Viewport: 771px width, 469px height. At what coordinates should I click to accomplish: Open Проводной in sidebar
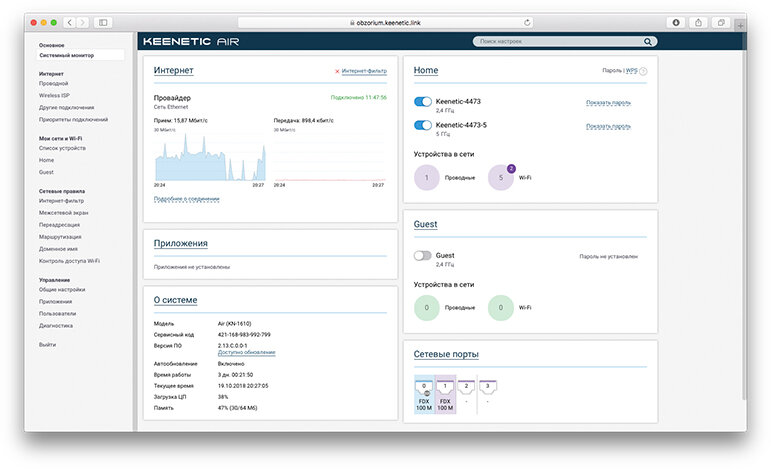pyautogui.click(x=54, y=84)
